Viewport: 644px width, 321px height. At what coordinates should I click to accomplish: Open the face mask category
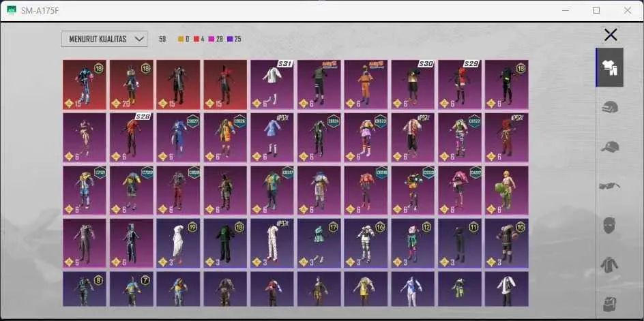(x=610, y=226)
